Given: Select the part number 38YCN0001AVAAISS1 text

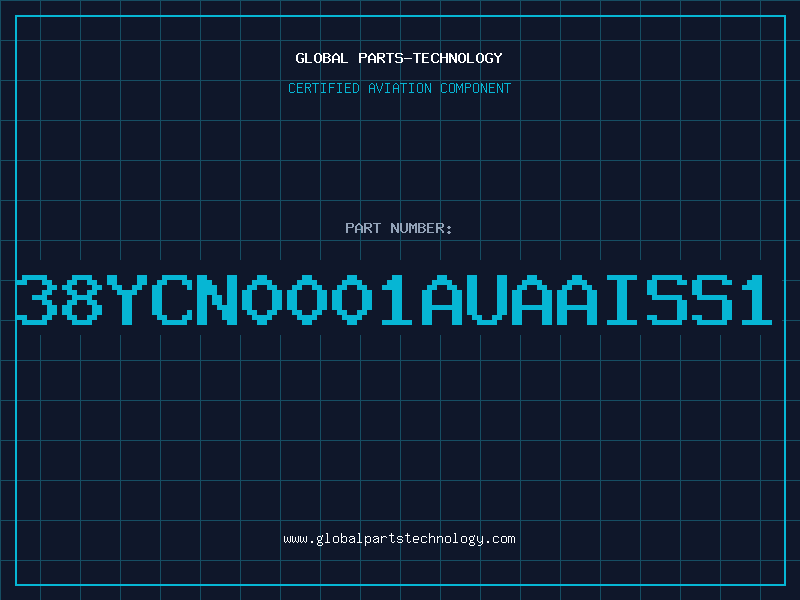Looking at the screenshot, I should (x=394, y=300).
